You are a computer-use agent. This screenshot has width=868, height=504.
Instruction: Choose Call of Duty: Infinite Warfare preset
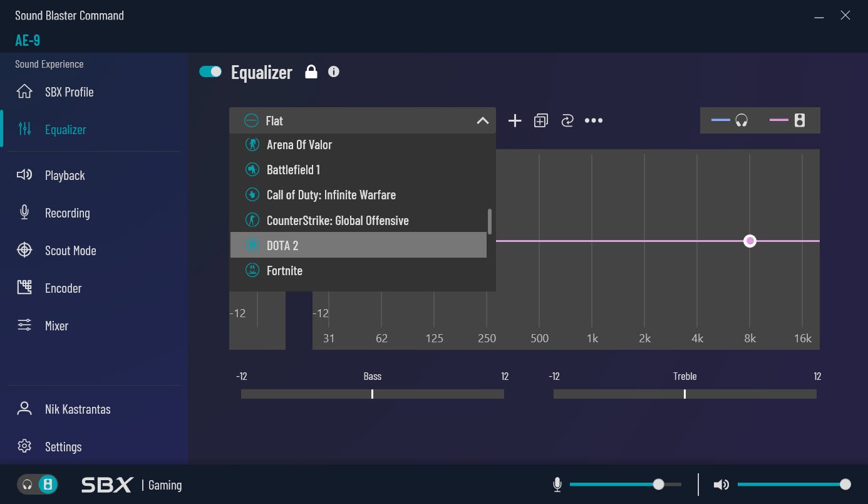click(x=358, y=195)
